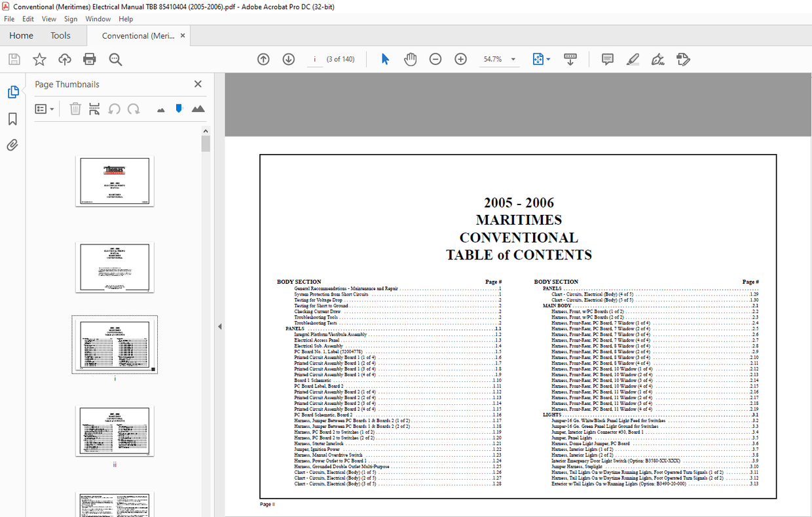Click the Add Sticky Note comment icon
Image resolution: width=812 pixels, height=517 pixels.
pos(607,59)
